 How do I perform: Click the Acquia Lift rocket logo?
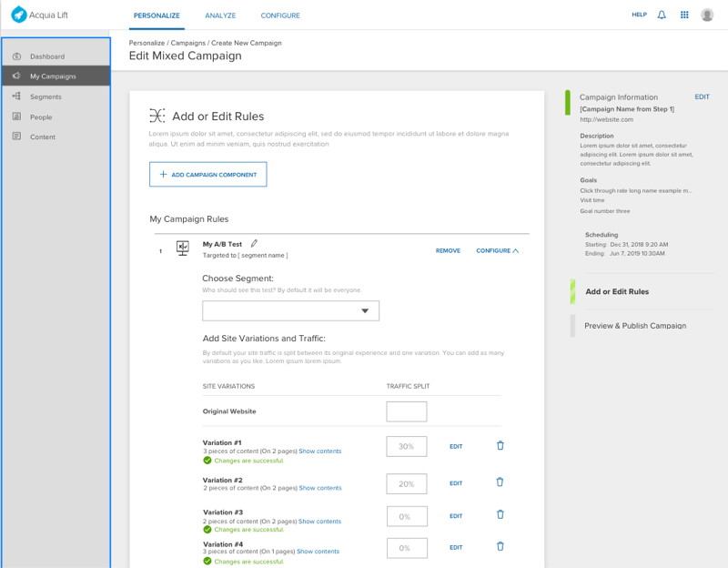click(19, 15)
